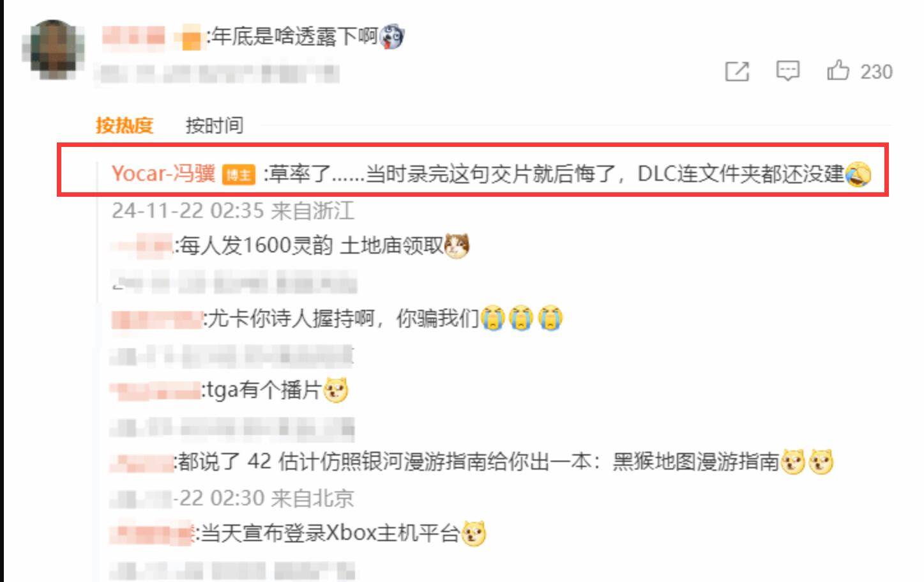Click the commenter's blurred avatar
924x582 pixels.
(53, 50)
